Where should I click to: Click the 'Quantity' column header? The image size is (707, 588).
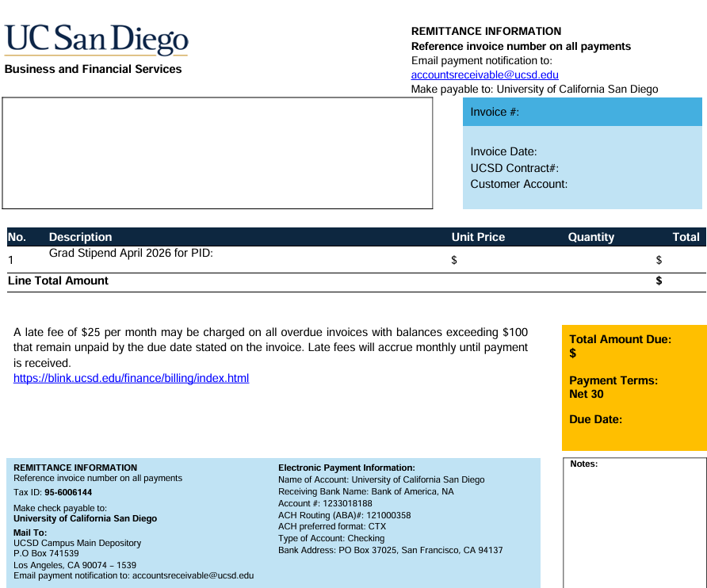pyautogui.click(x=591, y=237)
